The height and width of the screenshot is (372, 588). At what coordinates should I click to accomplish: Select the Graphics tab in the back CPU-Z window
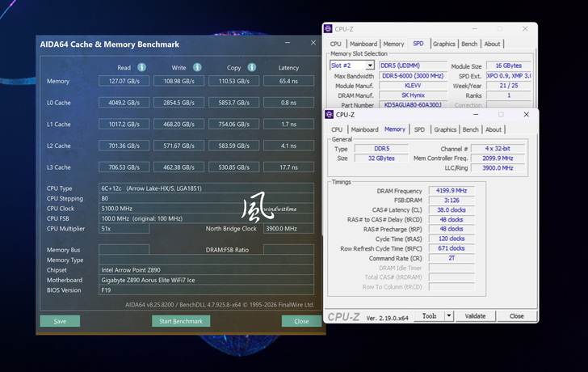tap(443, 44)
